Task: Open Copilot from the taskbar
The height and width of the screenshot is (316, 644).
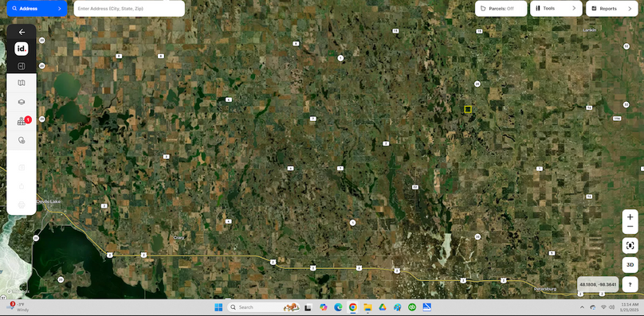Action: 324,307
